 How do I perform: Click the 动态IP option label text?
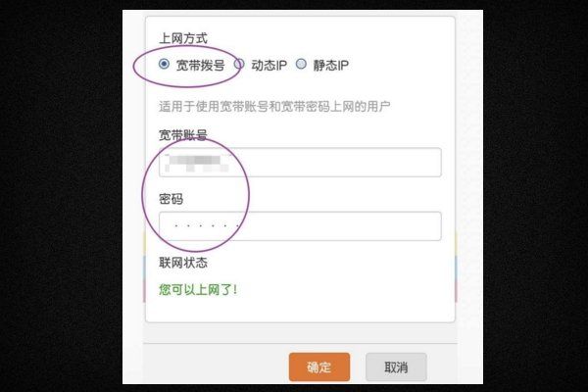(x=269, y=66)
